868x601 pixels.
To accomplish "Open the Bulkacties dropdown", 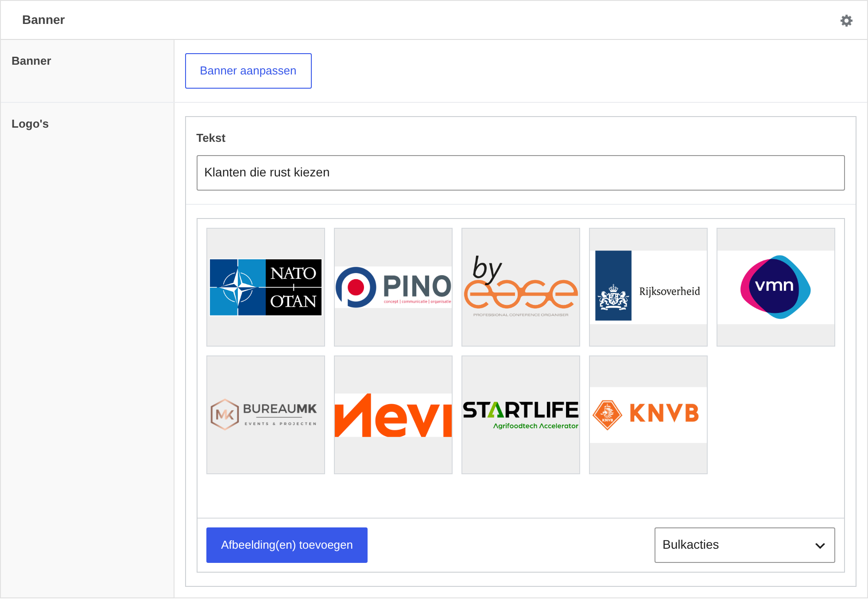I will click(744, 545).
